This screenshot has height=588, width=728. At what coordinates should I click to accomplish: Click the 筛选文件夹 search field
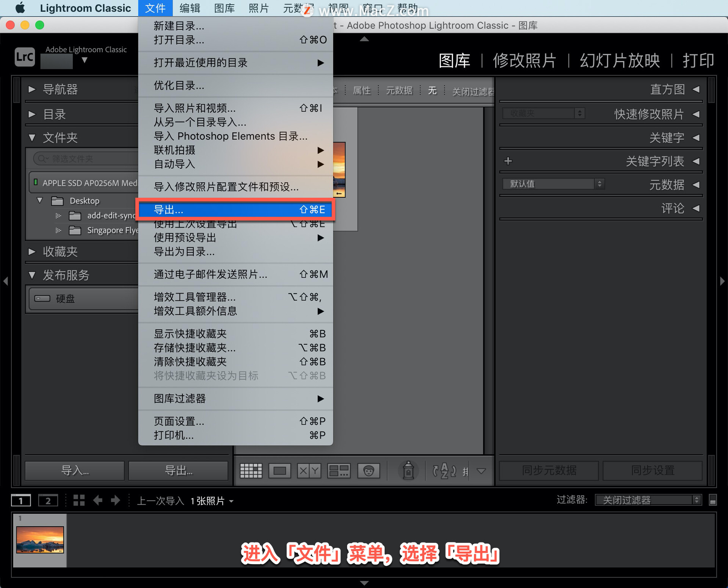point(86,159)
